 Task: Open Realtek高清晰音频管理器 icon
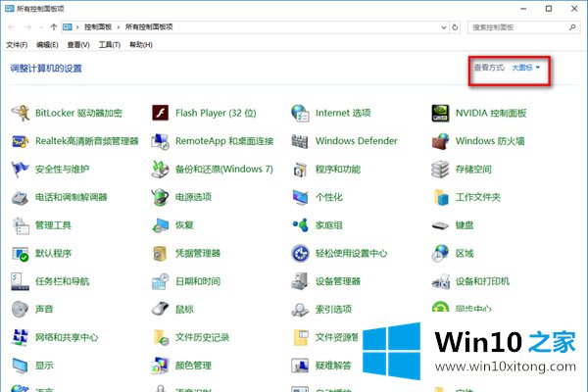[x=21, y=141]
